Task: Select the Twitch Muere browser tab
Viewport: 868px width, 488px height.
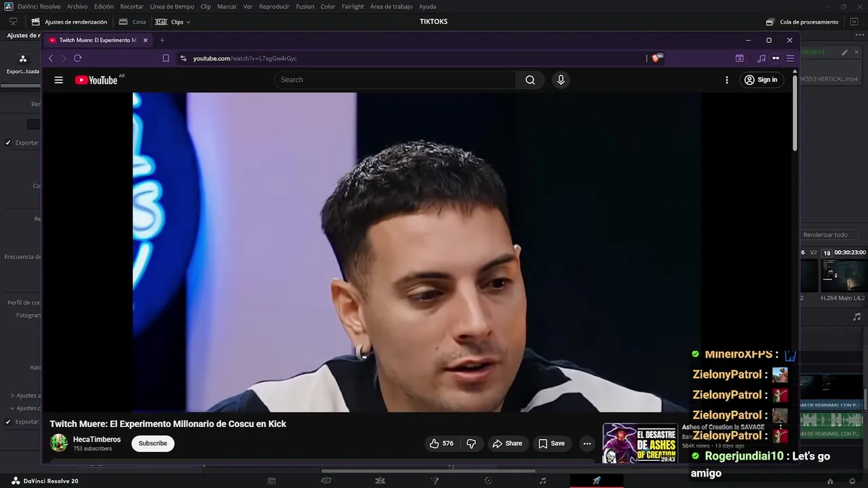Action: (x=98, y=40)
